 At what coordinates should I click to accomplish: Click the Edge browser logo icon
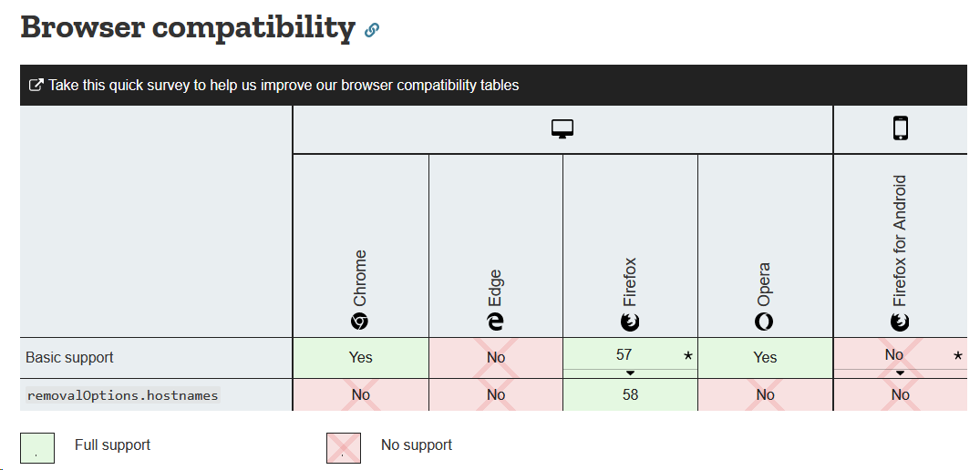point(495,322)
